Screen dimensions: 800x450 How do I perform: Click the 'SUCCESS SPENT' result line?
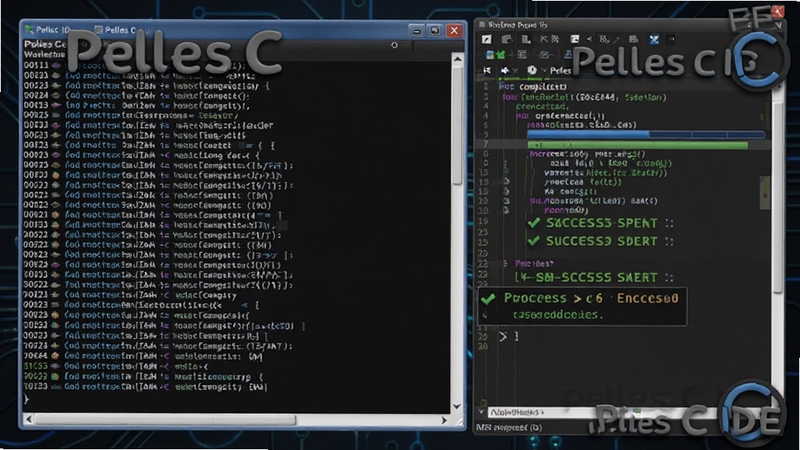pyautogui.click(x=601, y=223)
